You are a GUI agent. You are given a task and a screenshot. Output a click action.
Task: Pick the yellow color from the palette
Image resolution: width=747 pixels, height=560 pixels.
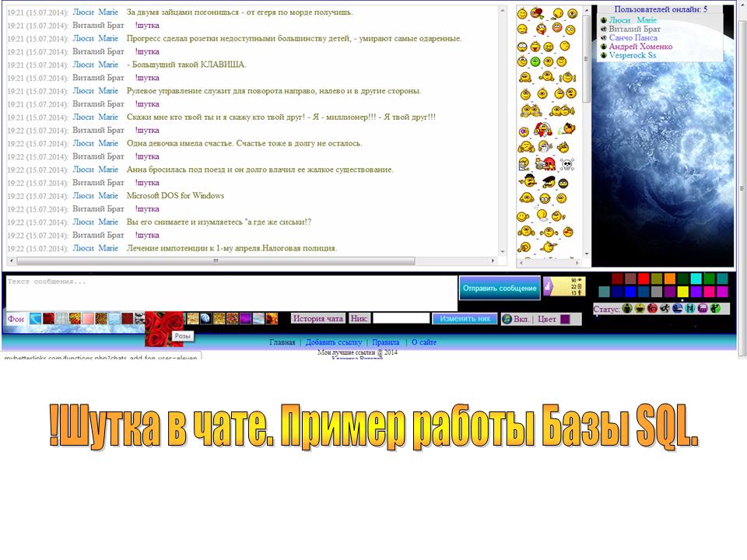click(682, 292)
